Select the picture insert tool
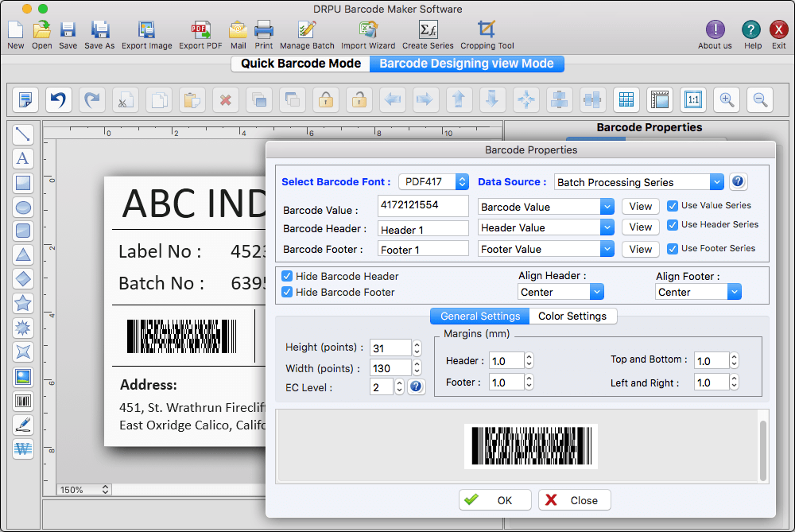The height and width of the screenshot is (532, 795). [23, 377]
